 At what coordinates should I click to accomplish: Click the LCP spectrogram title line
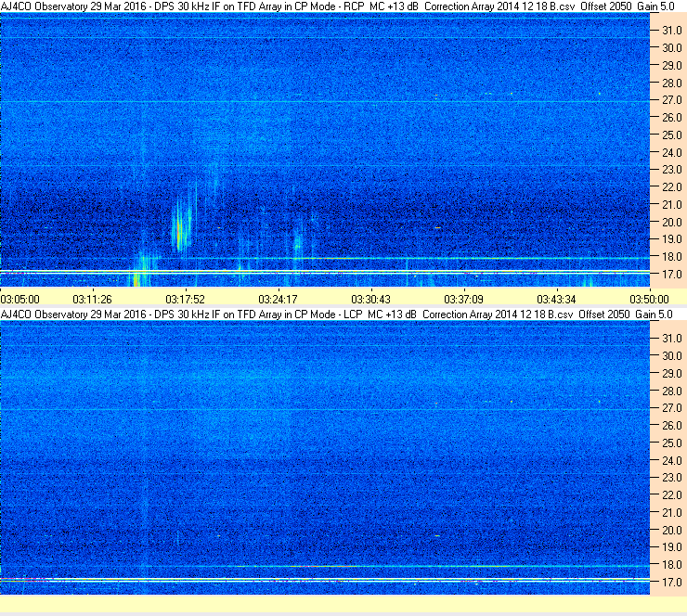click(336, 314)
